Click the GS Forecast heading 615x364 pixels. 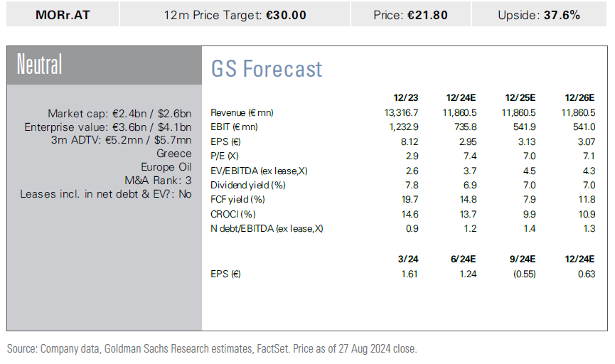coord(267,69)
